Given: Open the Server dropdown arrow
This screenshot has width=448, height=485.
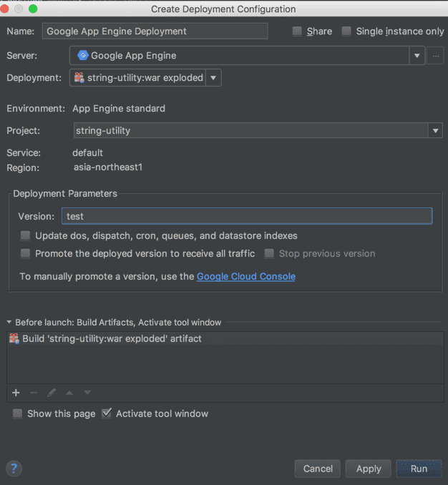Looking at the screenshot, I should click(417, 56).
